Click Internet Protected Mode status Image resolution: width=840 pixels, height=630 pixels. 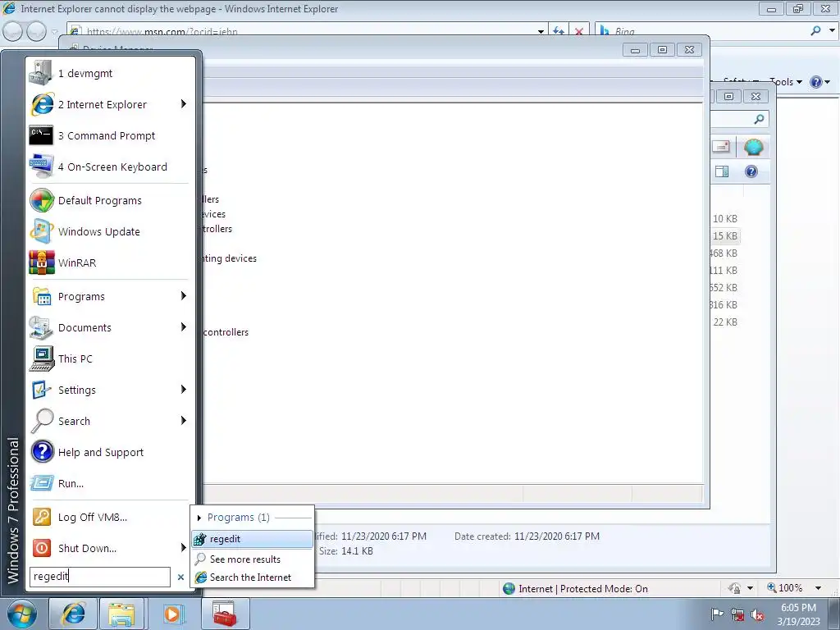pyautogui.click(x=576, y=589)
